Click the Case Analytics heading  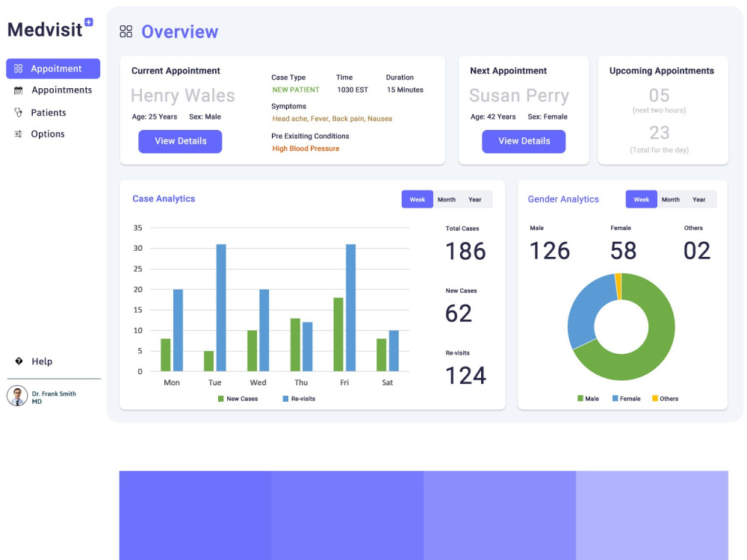164,199
